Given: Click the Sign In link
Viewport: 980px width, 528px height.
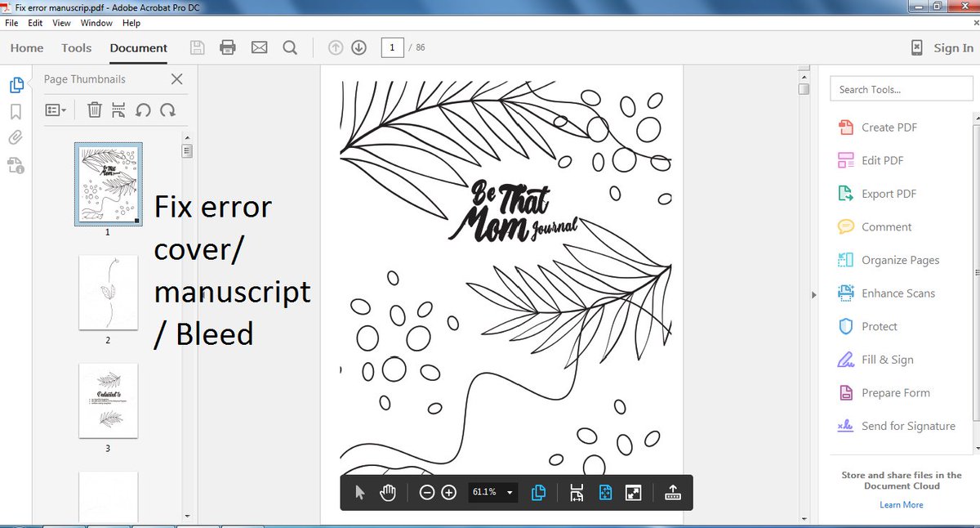Looking at the screenshot, I should 954,48.
